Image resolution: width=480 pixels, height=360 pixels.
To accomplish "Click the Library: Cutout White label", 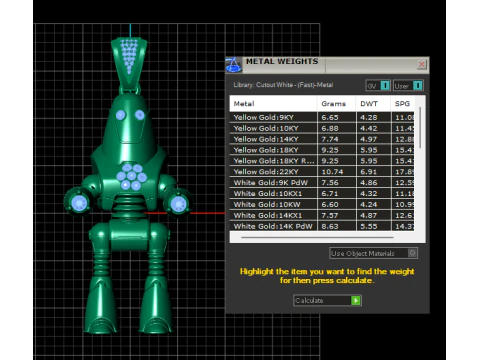I will (283, 85).
